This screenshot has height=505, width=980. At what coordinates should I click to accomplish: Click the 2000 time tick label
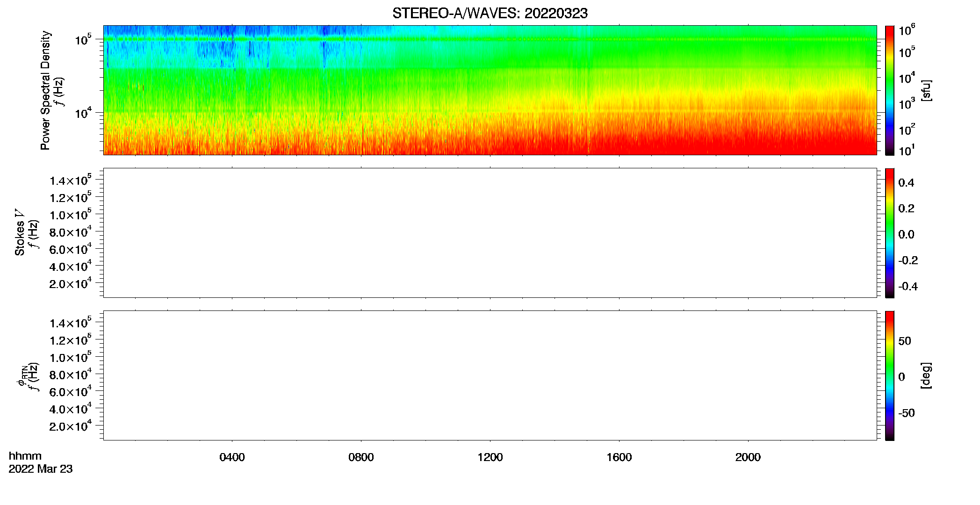coord(748,457)
